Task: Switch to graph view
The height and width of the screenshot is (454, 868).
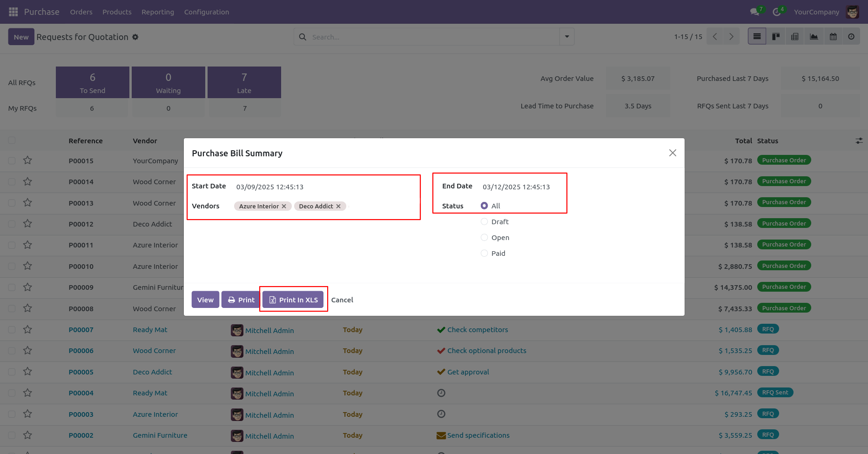Action: click(814, 36)
